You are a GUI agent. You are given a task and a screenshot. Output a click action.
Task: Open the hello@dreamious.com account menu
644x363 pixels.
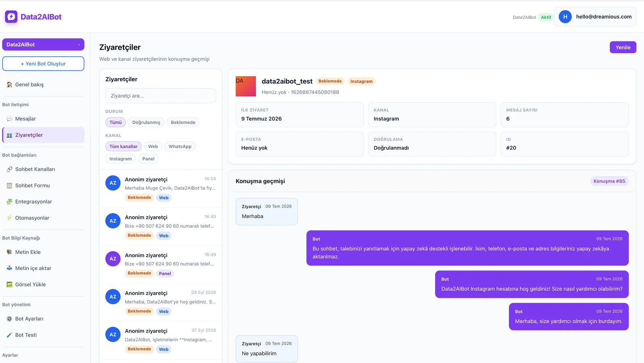coord(595,16)
